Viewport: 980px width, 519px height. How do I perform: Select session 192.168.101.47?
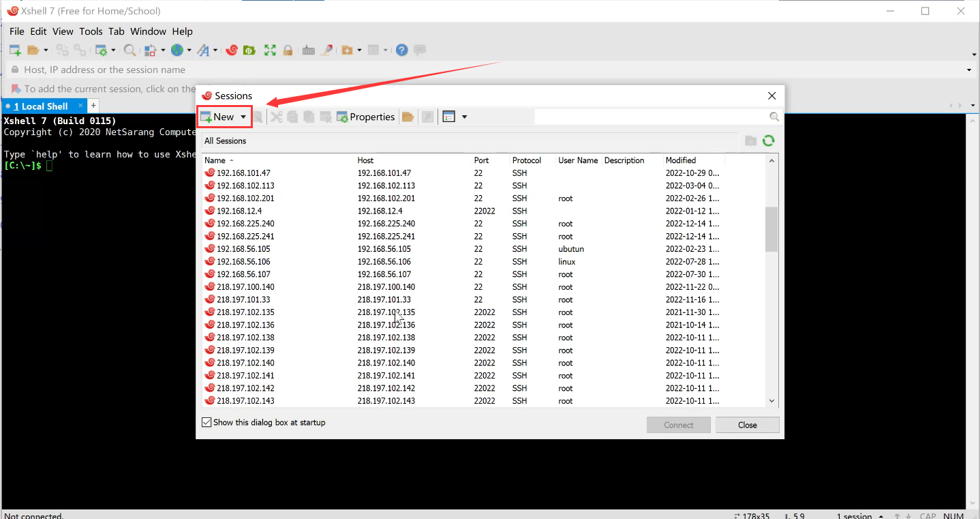484,173
